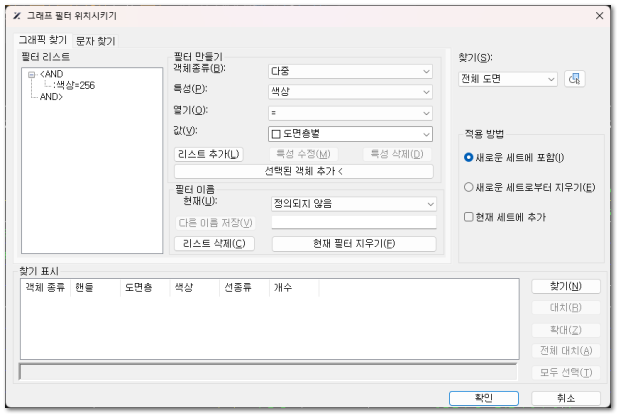Close the 그래프 필터 dialog window
This screenshot has width=620, height=417.
[599, 16]
